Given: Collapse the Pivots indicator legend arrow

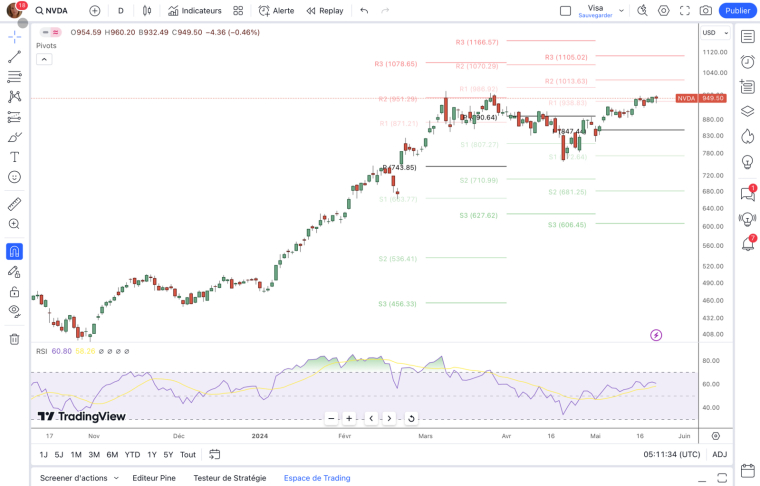Looking at the screenshot, I should click(44, 59).
